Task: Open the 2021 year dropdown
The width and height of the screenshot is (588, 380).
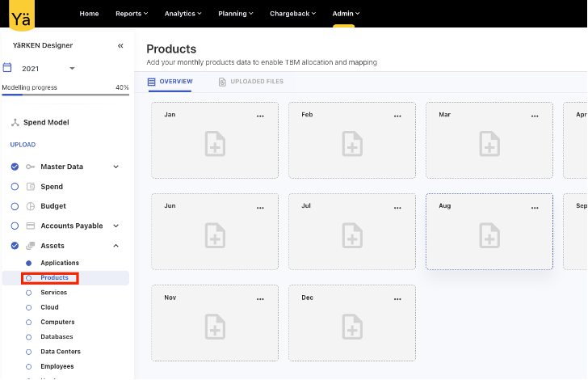Action: [x=72, y=69]
